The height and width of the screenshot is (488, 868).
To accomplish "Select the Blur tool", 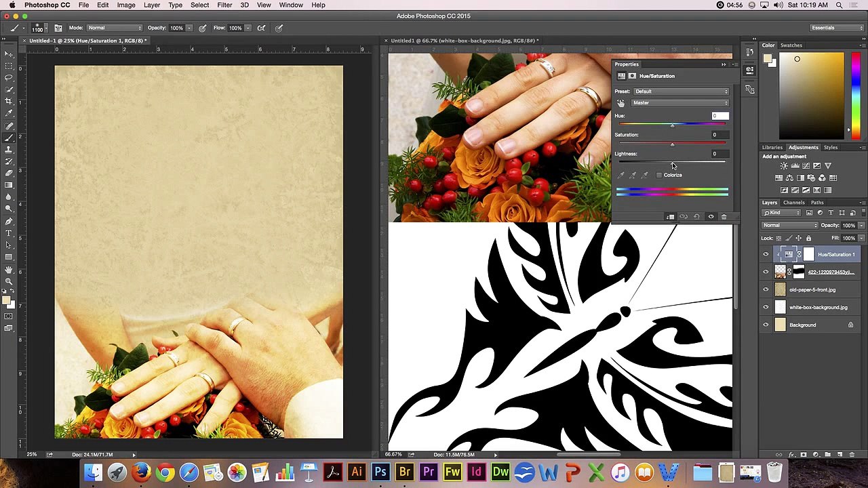I will [9, 197].
